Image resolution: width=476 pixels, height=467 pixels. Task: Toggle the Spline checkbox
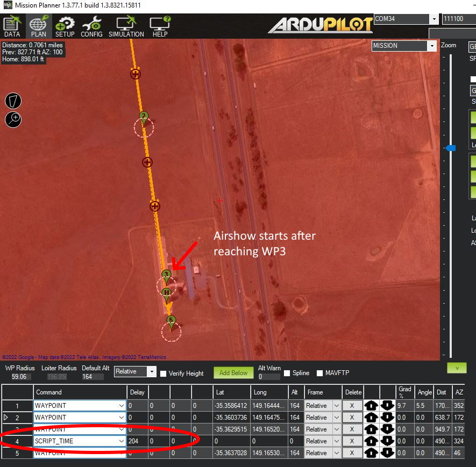pos(287,373)
